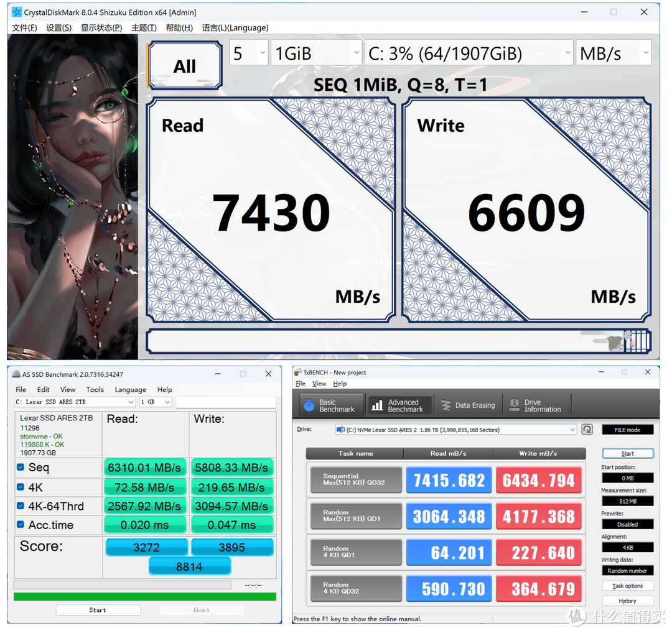Open the Language menu in AS SSD
672x633 pixels.
coord(130,389)
